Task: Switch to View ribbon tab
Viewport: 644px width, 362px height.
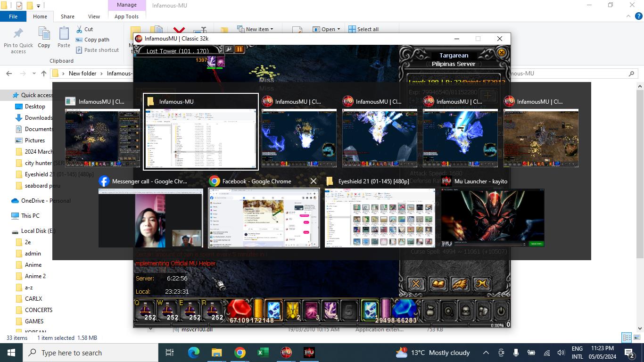Action: 94,16
